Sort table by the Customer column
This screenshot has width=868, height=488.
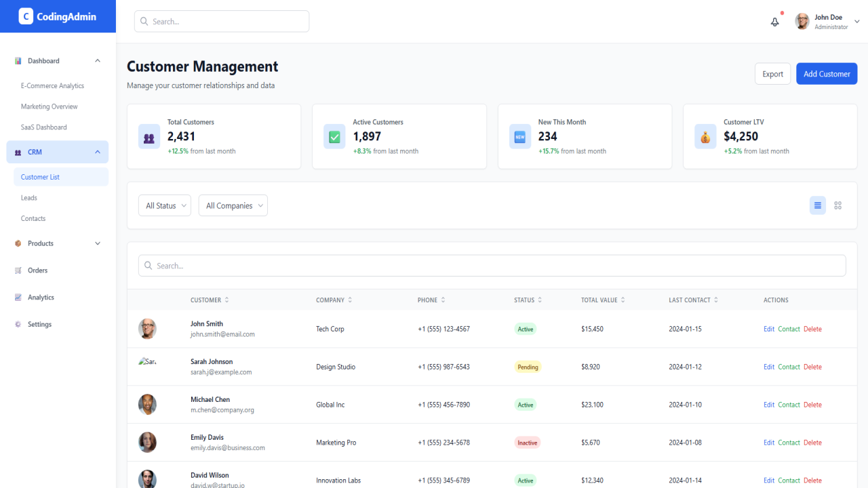[x=210, y=300]
